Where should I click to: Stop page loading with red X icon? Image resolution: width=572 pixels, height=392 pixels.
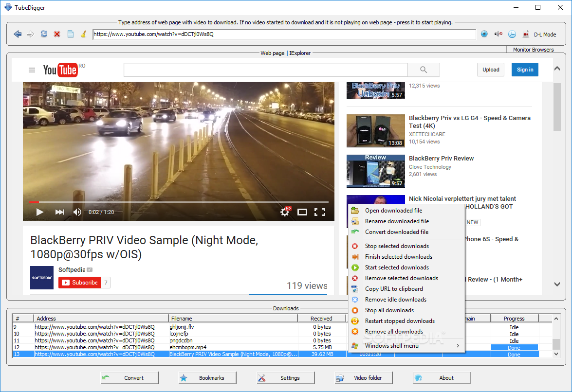(57, 34)
